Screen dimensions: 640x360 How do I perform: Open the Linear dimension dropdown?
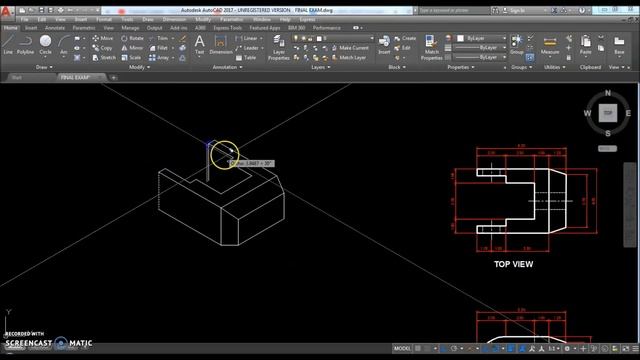[x=261, y=38]
